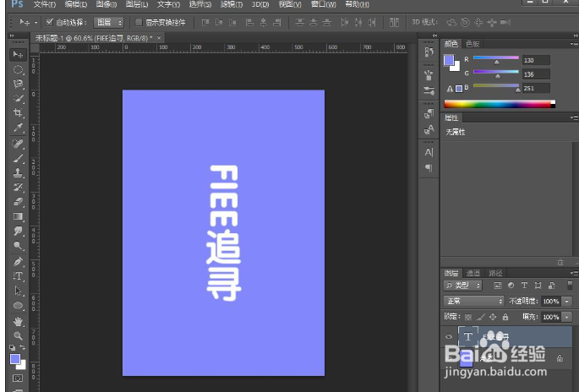Toggle lock image pixels
The image size is (579, 392).
point(480,317)
